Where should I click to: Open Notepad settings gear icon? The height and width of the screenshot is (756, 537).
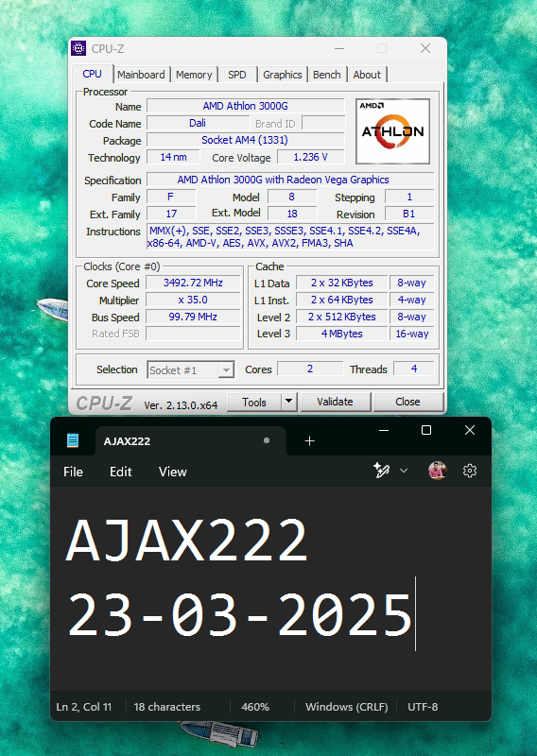click(x=470, y=471)
